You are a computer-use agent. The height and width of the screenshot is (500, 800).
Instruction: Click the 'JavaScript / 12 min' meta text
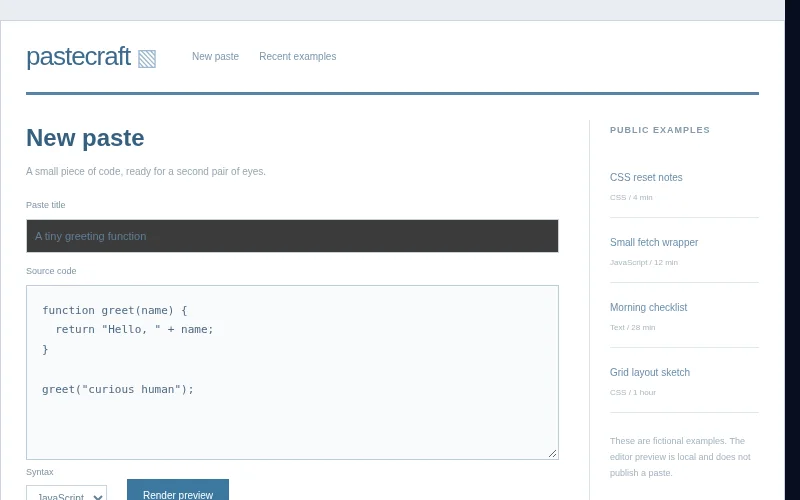(x=644, y=262)
